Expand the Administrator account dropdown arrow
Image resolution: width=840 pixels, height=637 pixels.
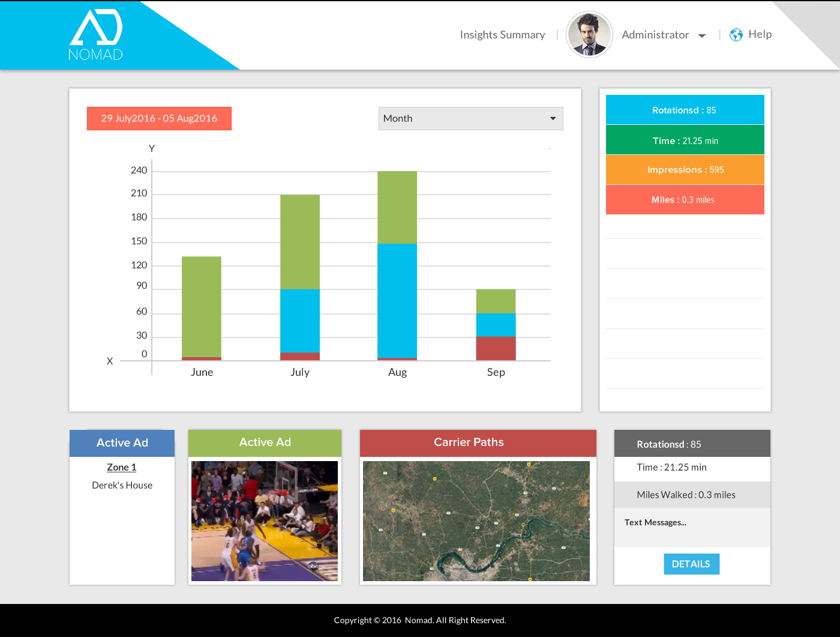(702, 36)
